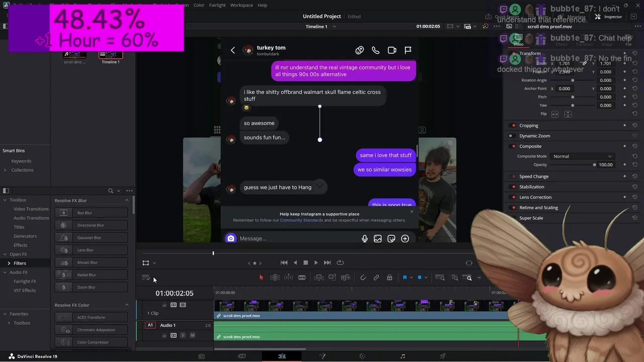Screen dimensions: 644x362
Task: Click the Zoom X/Y link chain icon
Action: [584, 63]
